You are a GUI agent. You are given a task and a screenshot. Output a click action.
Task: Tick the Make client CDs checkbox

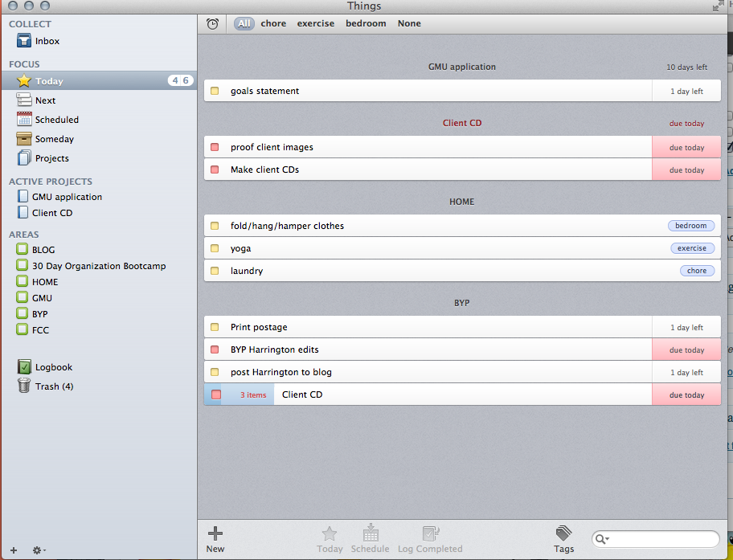pyautogui.click(x=215, y=170)
